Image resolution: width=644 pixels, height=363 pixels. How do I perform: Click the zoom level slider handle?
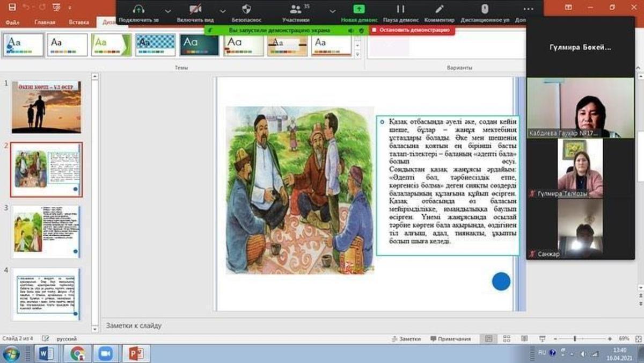pos(575,339)
